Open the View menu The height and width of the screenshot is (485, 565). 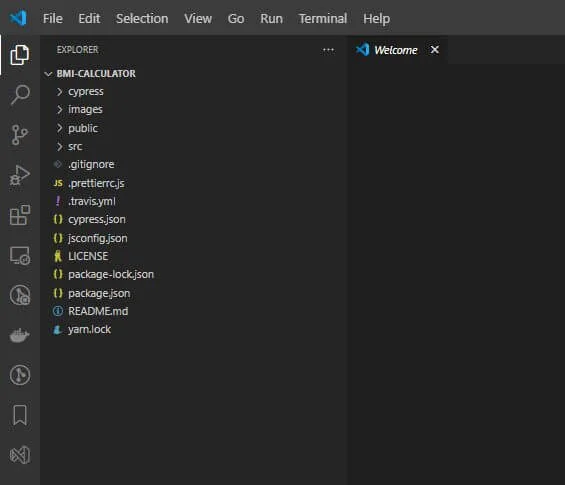tap(198, 18)
